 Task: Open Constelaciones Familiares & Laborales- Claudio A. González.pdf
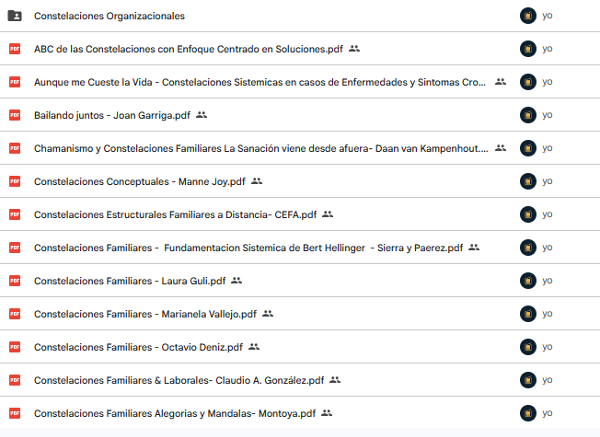coord(179,380)
